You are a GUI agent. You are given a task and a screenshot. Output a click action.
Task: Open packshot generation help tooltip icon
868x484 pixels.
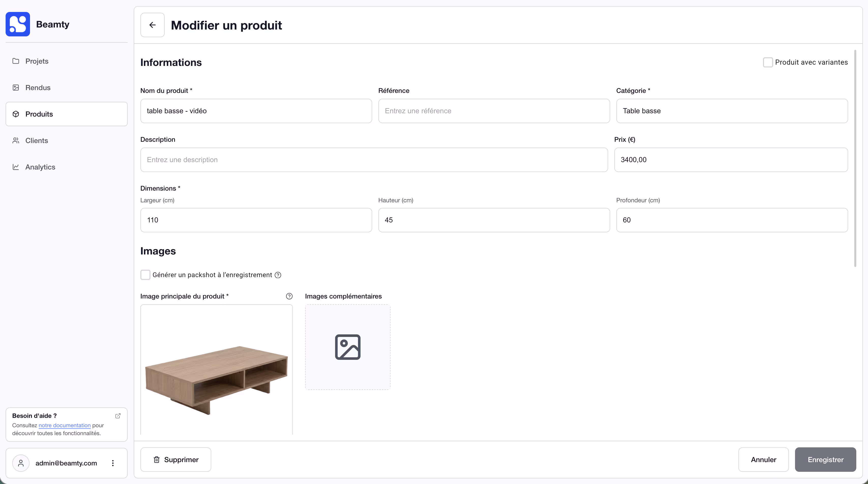[x=278, y=275]
